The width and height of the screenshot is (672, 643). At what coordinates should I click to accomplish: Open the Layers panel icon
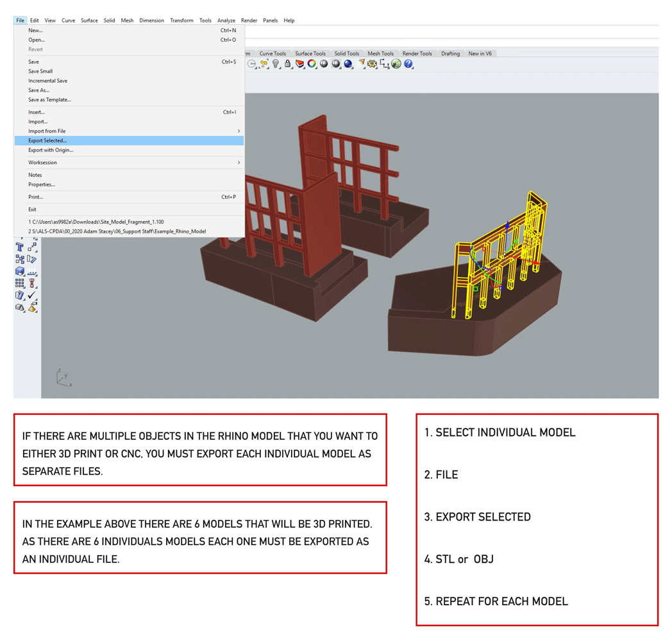pyautogui.click(x=299, y=64)
